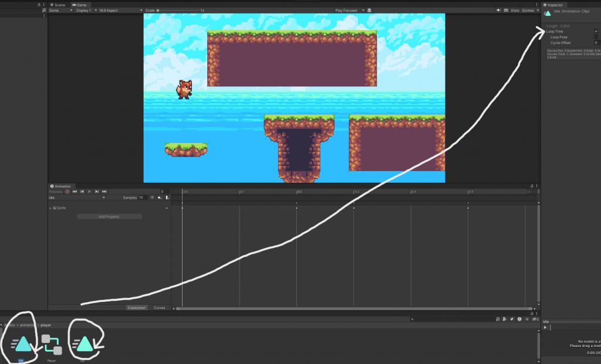
Task: Select the sprite keyframe at 0:5
Action: 468,208
